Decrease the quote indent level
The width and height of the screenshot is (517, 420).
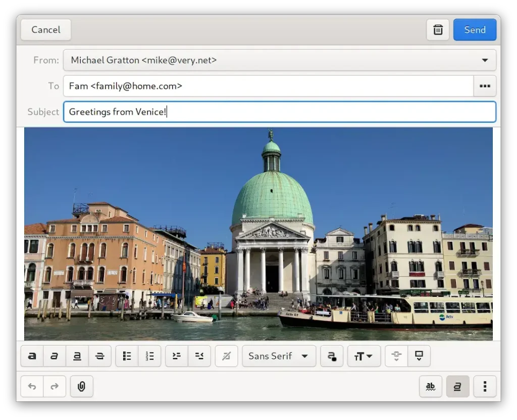199,356
